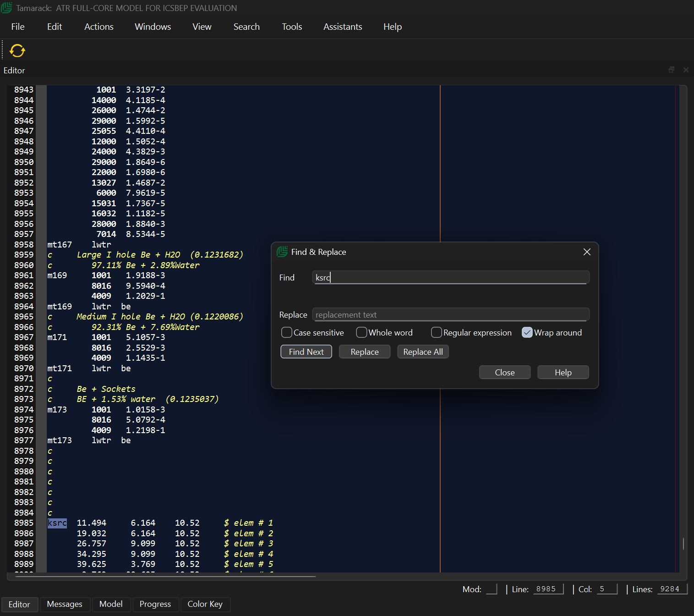Open the Search menu
The width and height of the screenshot is (694, 616).
point(246,27)
